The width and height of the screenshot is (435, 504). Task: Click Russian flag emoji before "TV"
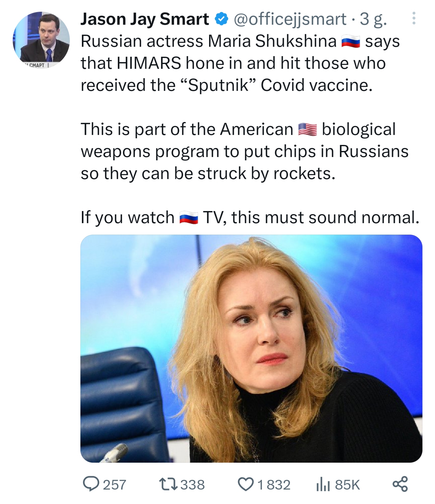189,218
